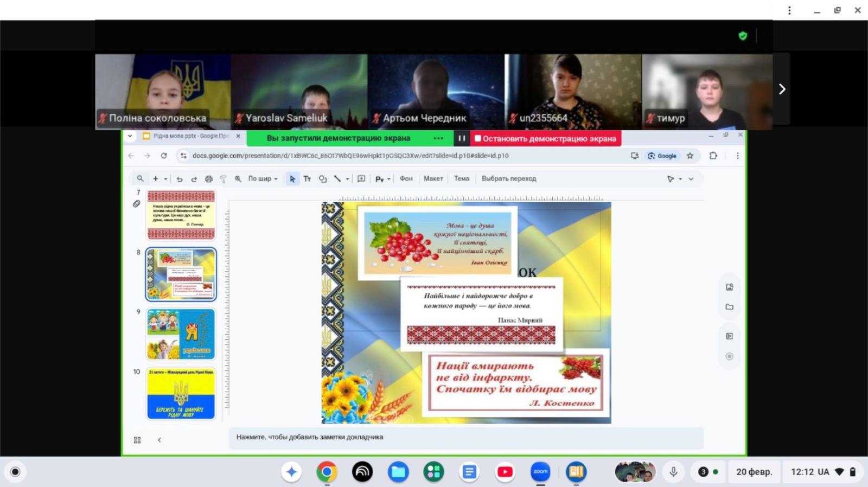Viewport: 868px width, 487px height.
Task: Select slide 10 thumbnail in filmstrip
Action: 181,393
